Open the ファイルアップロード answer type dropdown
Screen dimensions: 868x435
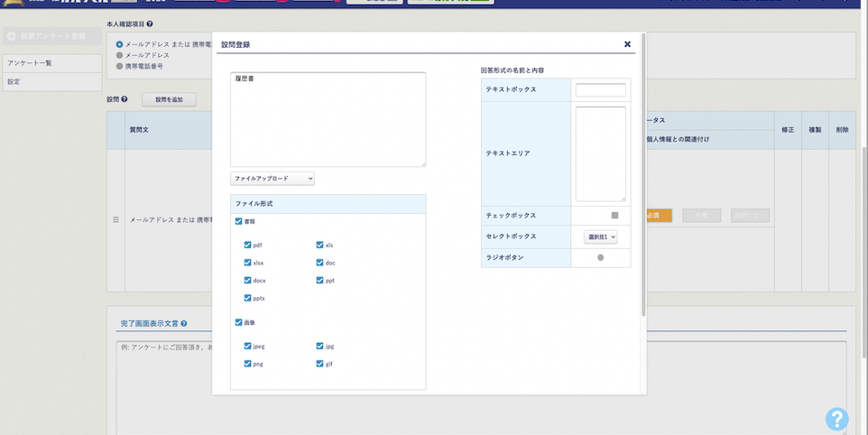click(x=272, y=179)
